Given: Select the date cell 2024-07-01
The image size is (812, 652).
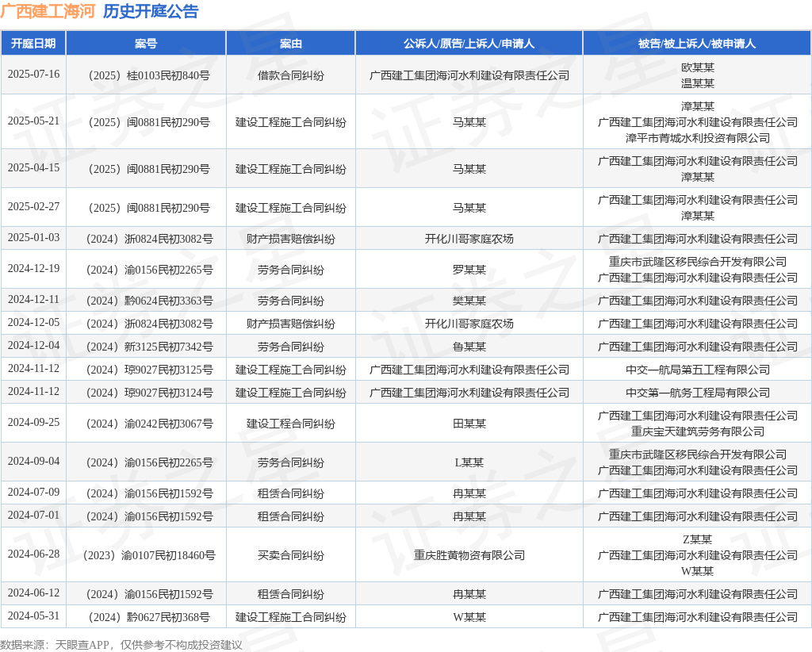Looking at the screenshot, I should 33,516.
